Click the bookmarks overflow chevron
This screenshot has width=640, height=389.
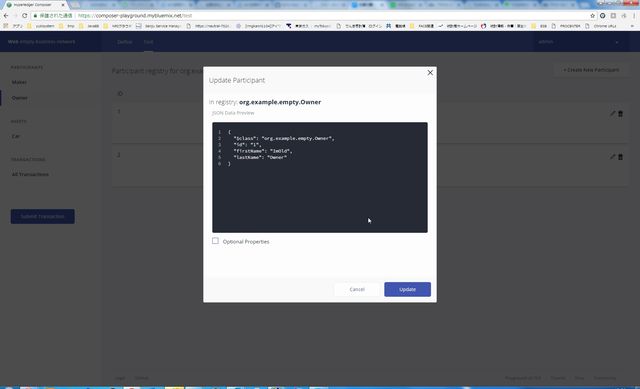632,26
